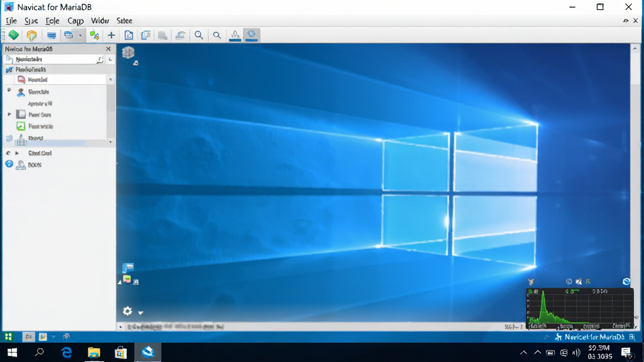Click the blue document toolbar icon
Viewport: 644px width, 362px height.
128,36
